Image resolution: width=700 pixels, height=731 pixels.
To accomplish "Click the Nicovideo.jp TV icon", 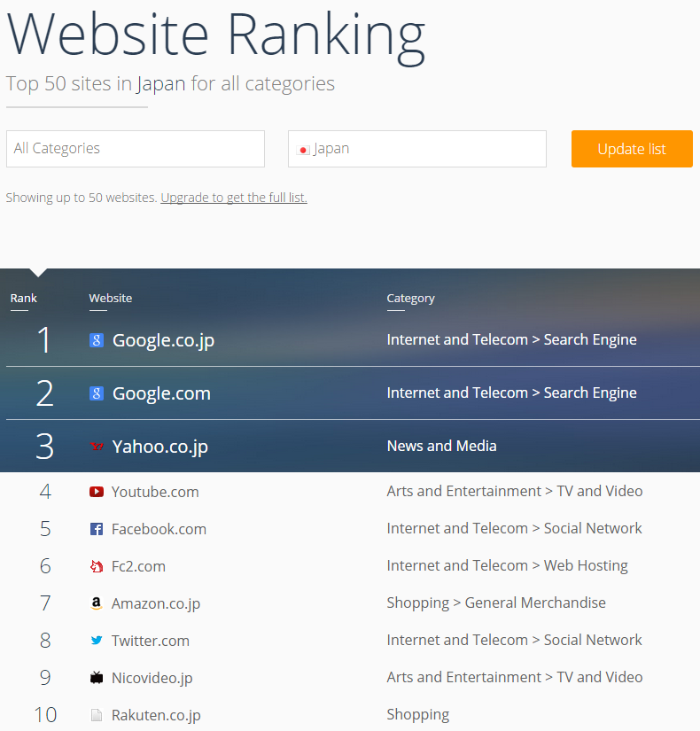I will pos(97,678).
